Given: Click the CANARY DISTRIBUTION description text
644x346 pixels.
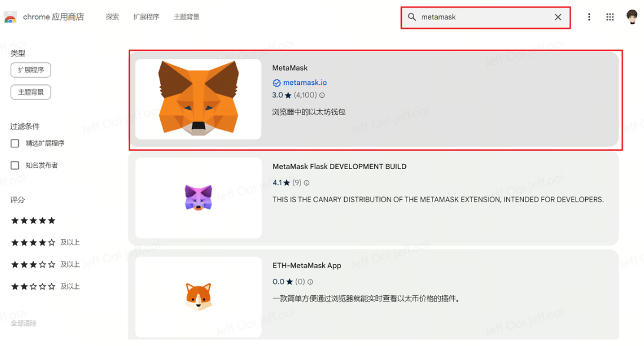Looking at the screenshot, I should pyautogui.click(x=438, y=200).
